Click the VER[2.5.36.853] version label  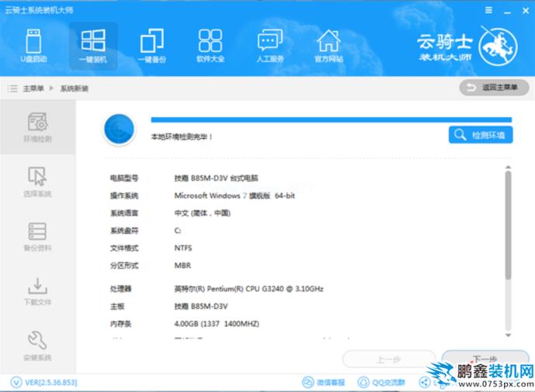coord(51,383)
